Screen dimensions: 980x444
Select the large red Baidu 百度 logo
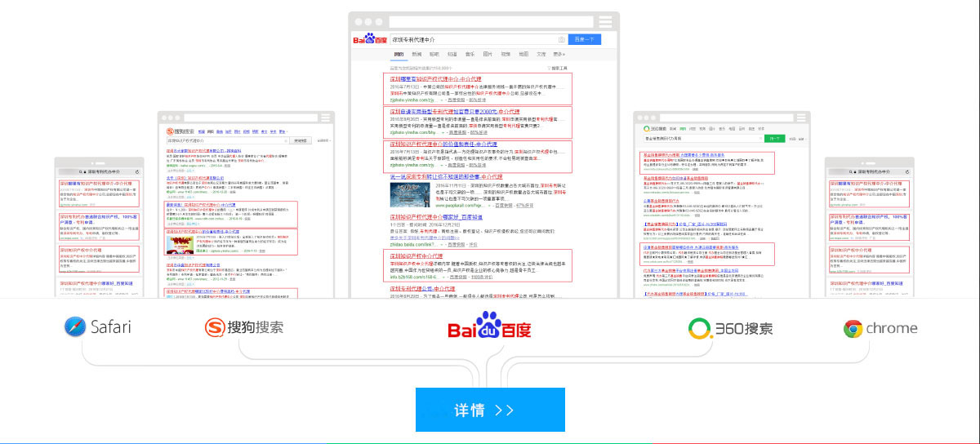[489, 326]
